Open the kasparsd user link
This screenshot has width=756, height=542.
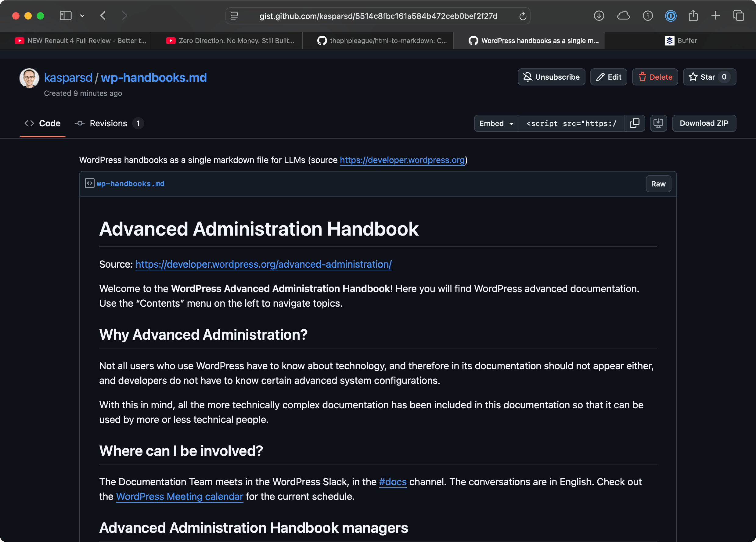click(68, 78)
